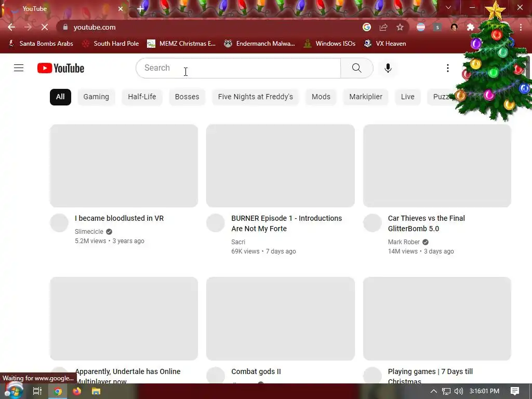Select the Mods filter chip
532x399 pixels.
[x=321, y=97]
